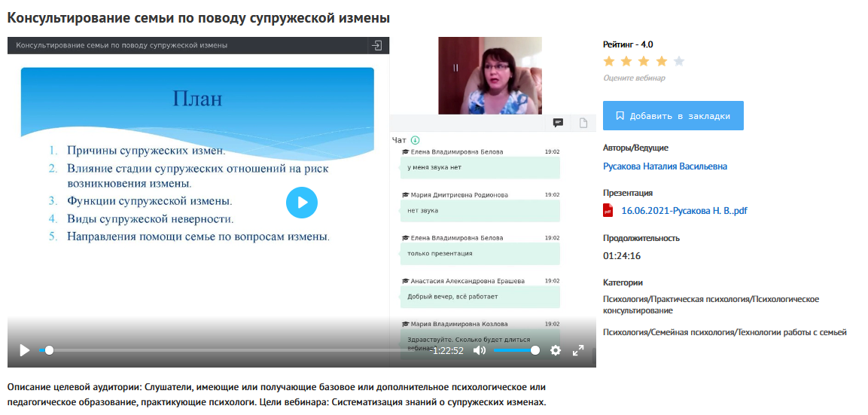Click the exit icon in the slide header
The image size is (868, 415).
[x=376, y=45]
